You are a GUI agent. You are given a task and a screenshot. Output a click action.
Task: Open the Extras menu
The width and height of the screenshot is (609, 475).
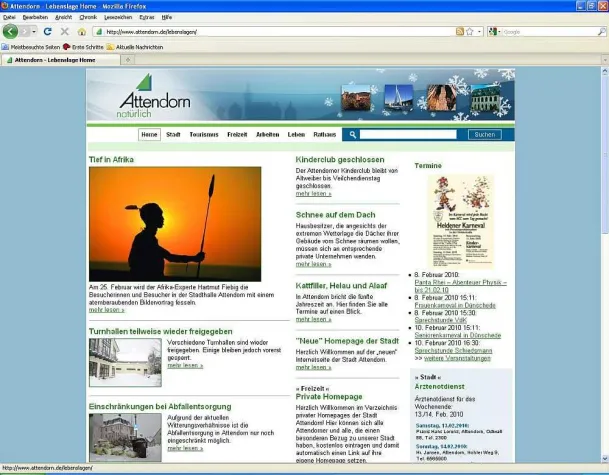[x=147, y=17]
